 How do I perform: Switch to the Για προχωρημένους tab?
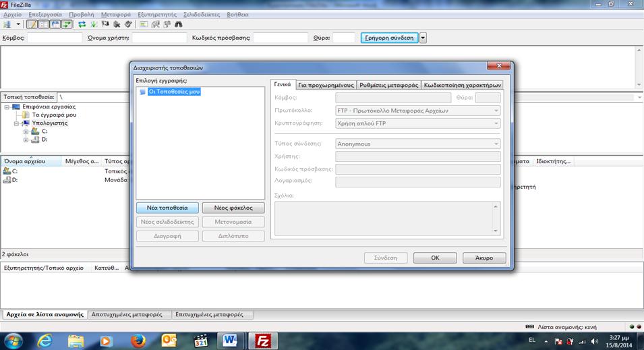326,85
